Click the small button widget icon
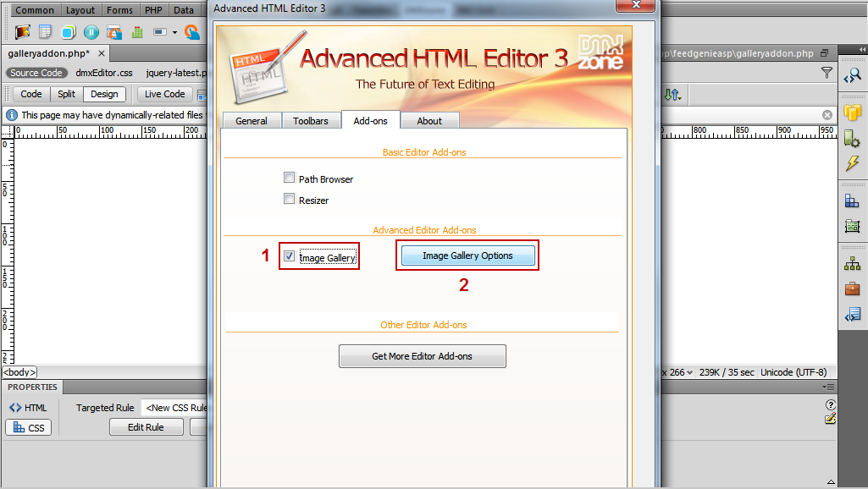 click(x=160, y=32)
